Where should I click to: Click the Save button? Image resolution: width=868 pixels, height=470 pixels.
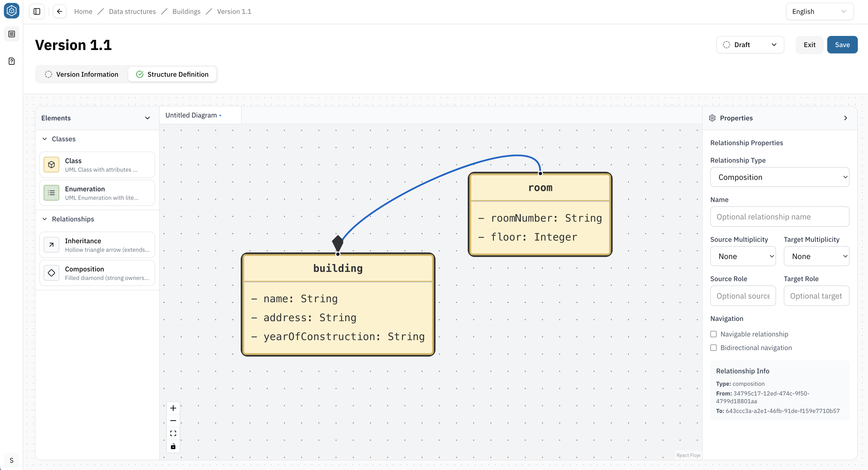[x=842, y=45]
